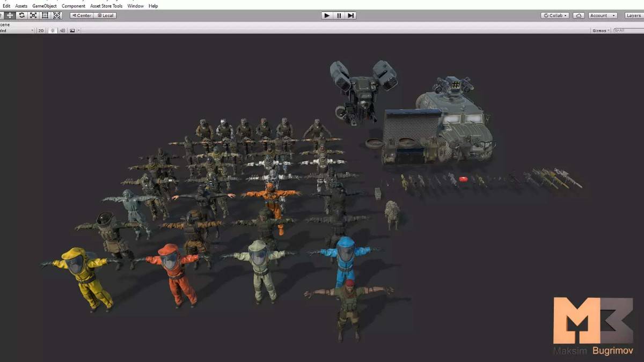Open the shading mode dropdown

pyautogui.click(x=17, y=31)
